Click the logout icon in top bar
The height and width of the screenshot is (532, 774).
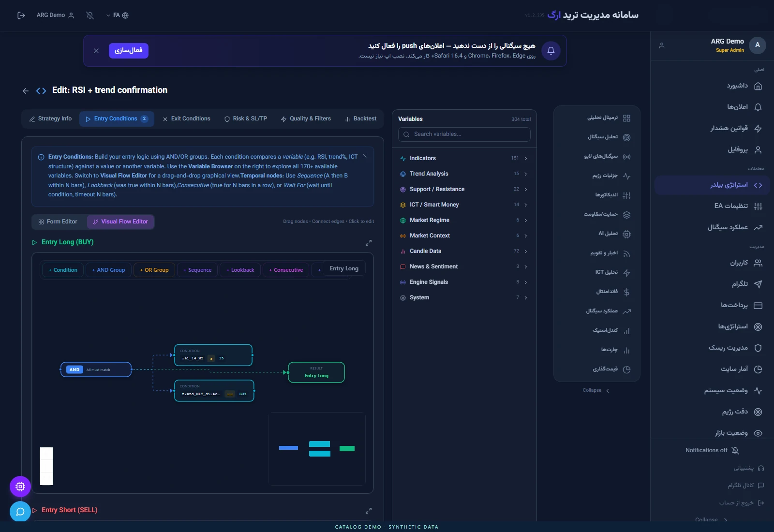tap(21, 15)
